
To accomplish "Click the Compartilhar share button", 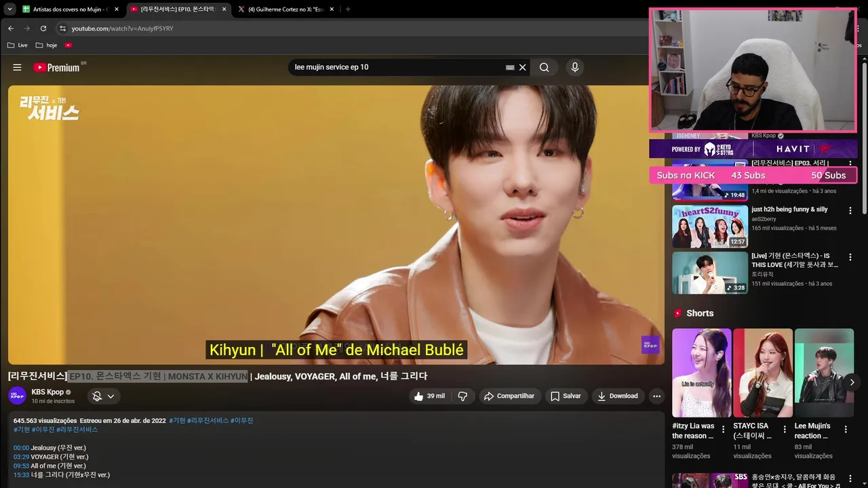I will [509, 396].
